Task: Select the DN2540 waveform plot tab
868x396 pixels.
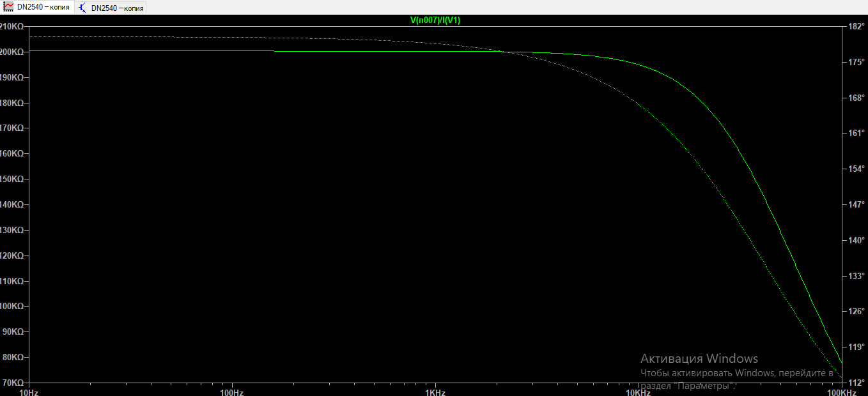Action: pyautogui.click(x=43, y=8)
